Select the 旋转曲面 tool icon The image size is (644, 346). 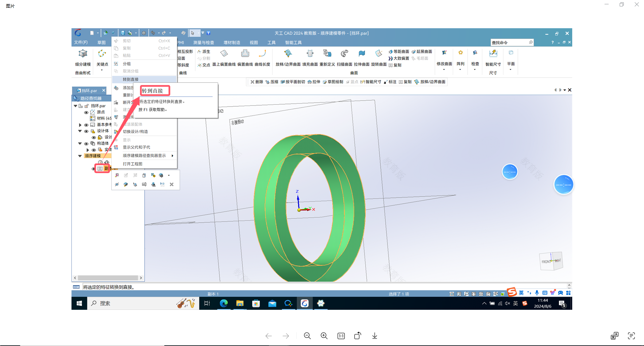pos(379,54)
